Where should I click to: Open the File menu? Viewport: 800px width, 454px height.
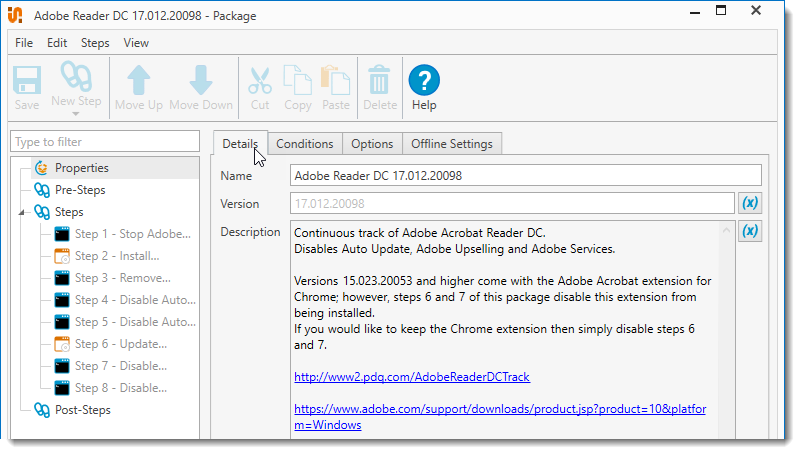tap(24, 43)
